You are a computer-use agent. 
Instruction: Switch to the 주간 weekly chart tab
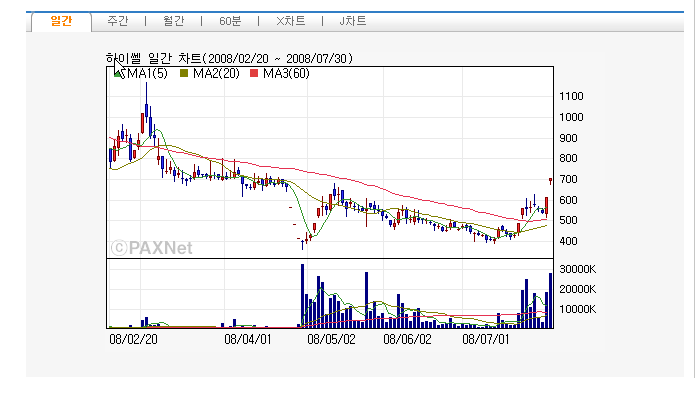(x=118, y=21)
